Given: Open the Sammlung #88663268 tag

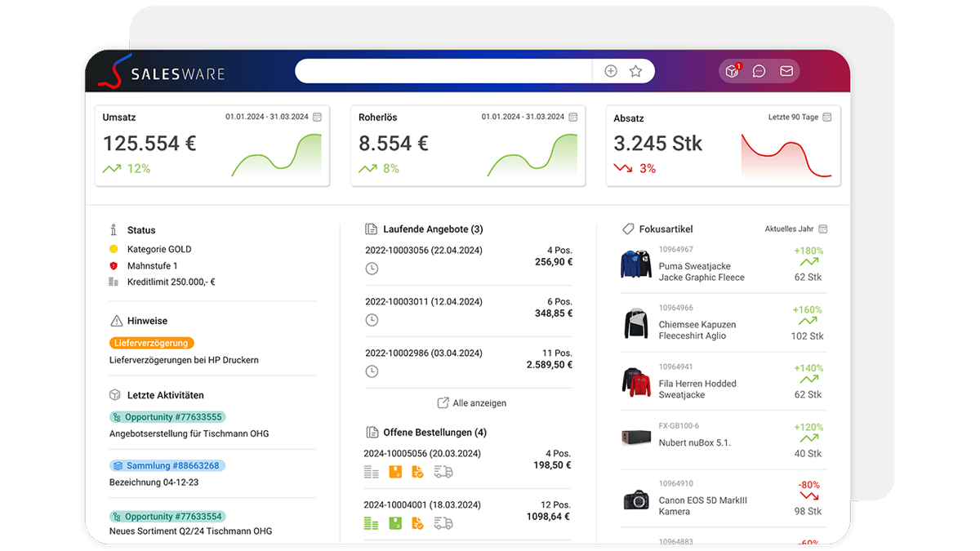Looking at the screenshot, I should 167,466.
